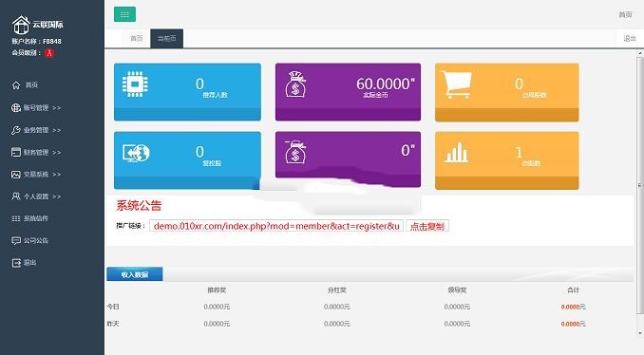Click the wrench icon for 业务管理
644x355 pixels.
[16, 130]
